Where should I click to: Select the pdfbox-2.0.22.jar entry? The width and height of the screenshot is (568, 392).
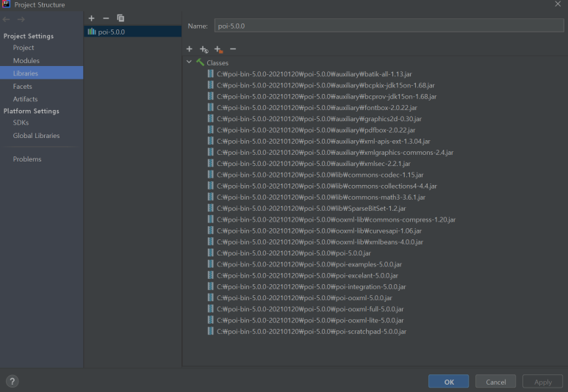click(x=316, y=130)
